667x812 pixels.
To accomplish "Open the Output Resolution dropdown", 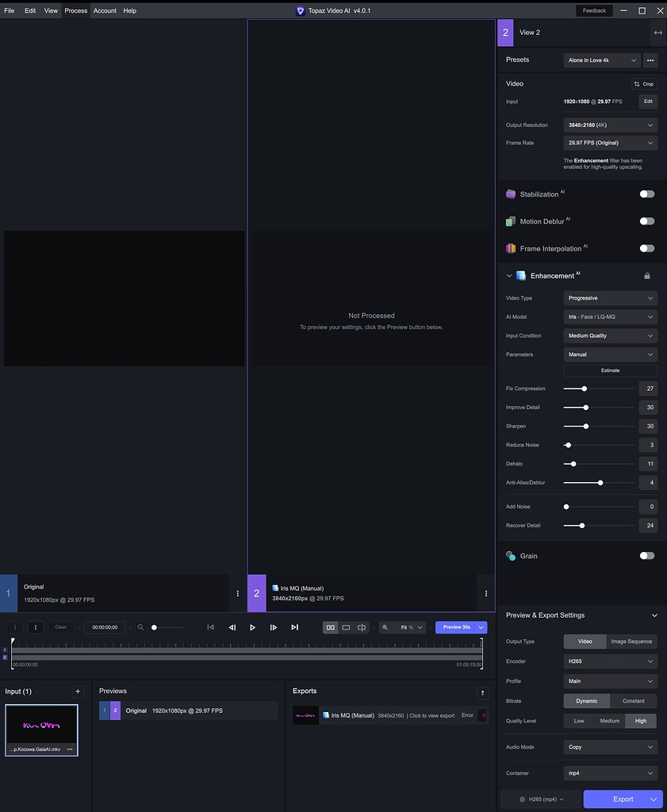I will point(609,124).
